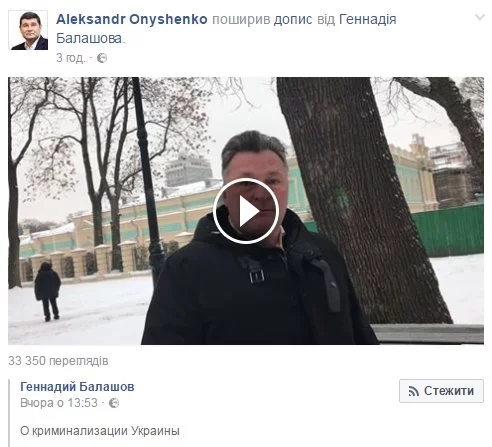
Task: Open Aleksandr Onyshenko's profile picture
Action: tap(28, 30)
